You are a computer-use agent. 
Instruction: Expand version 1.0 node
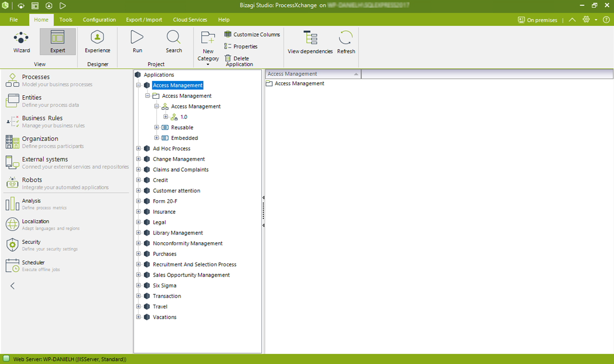click(x=166, y=117)
